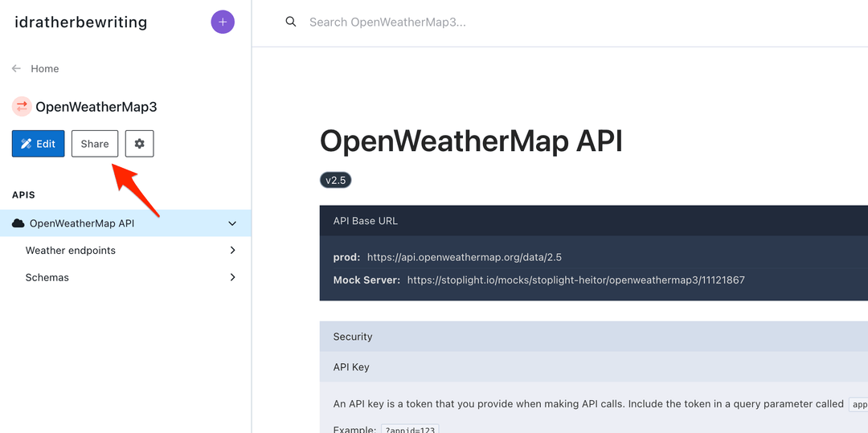Open project settings with the gear icon
The width and height of the screenshot is (868, 433).
tap(140, 144)
